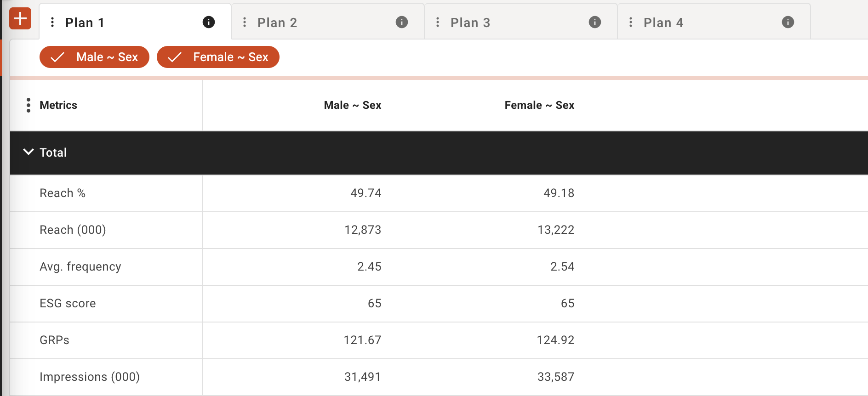Click the orange plus add plan button
This screenshot has width=868, height=396.
20,19
